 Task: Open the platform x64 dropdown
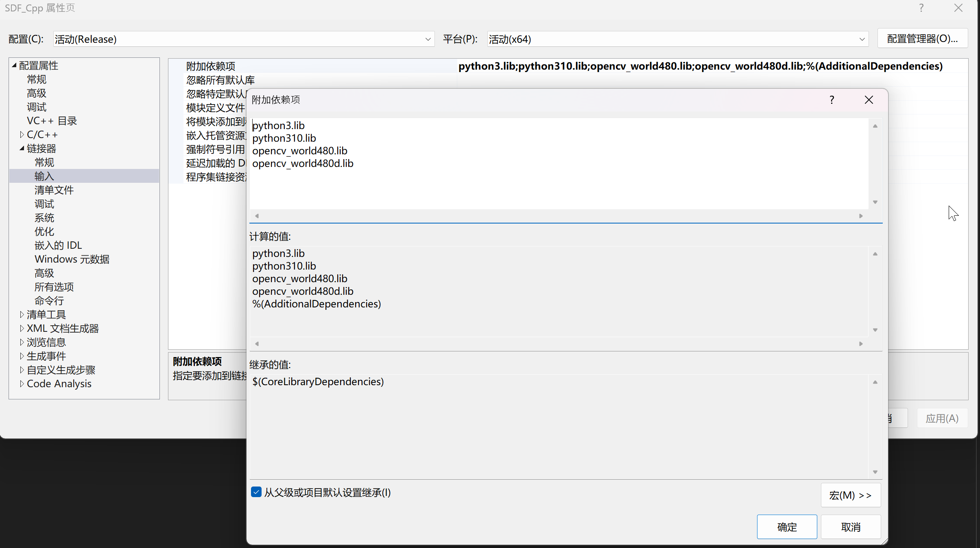[x=862, y=39]
